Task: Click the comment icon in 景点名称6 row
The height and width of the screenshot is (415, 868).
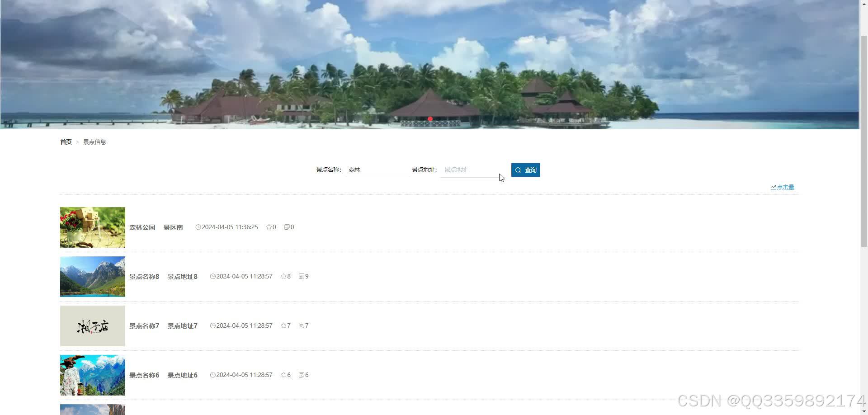Action: coord(301,375)
